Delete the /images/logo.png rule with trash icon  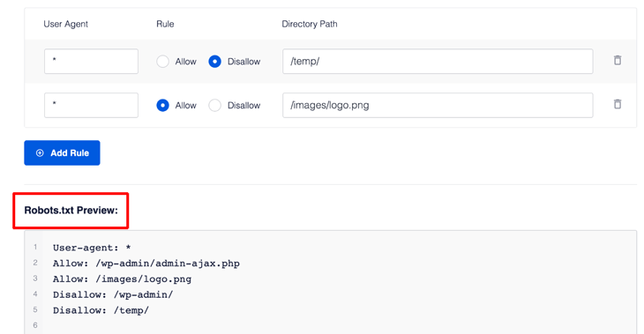[x=618, y=104]
